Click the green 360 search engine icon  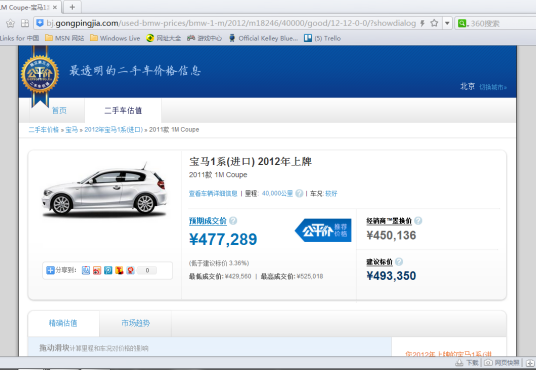pyautogui.click(x=462, y=23)
